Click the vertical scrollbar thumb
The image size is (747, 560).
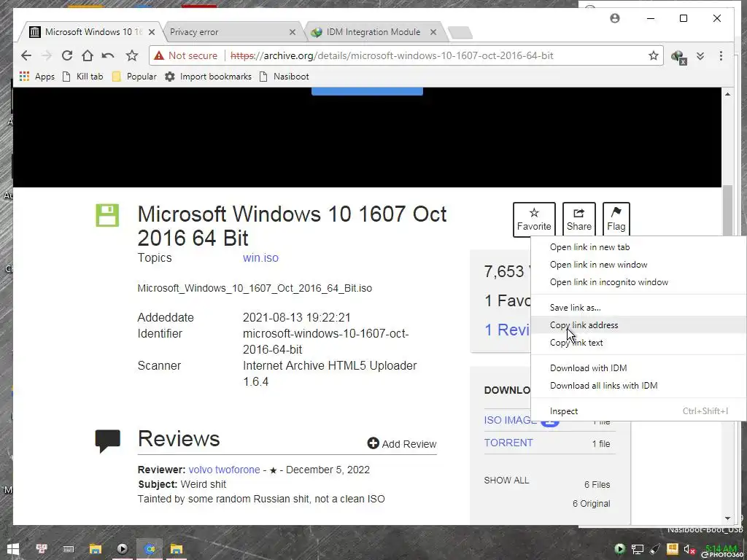click(727, 209)
